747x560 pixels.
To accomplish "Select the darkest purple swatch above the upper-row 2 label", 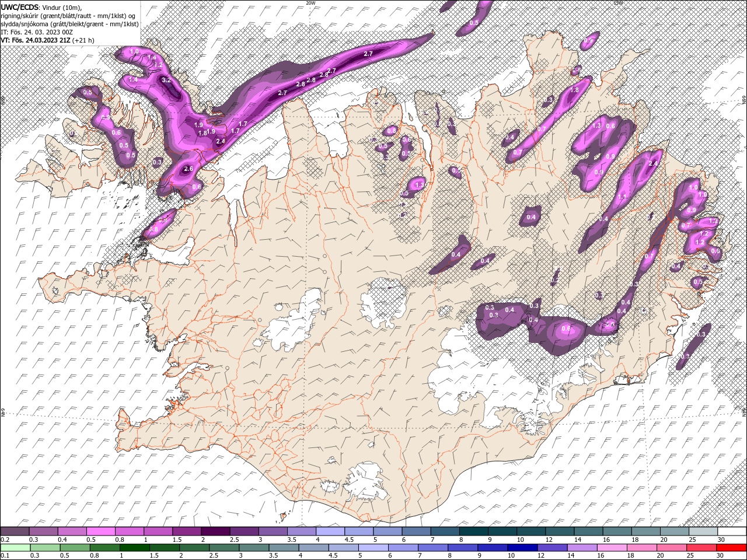I will click(x=215, y=531).
